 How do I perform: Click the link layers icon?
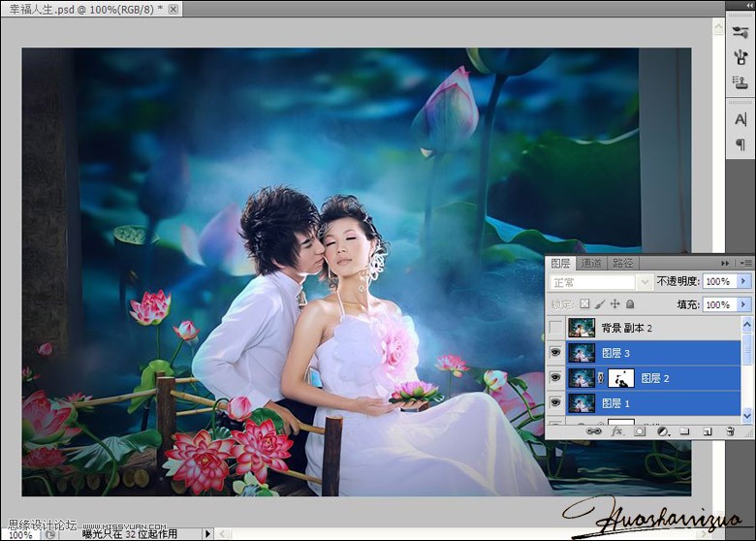point(593,431)
